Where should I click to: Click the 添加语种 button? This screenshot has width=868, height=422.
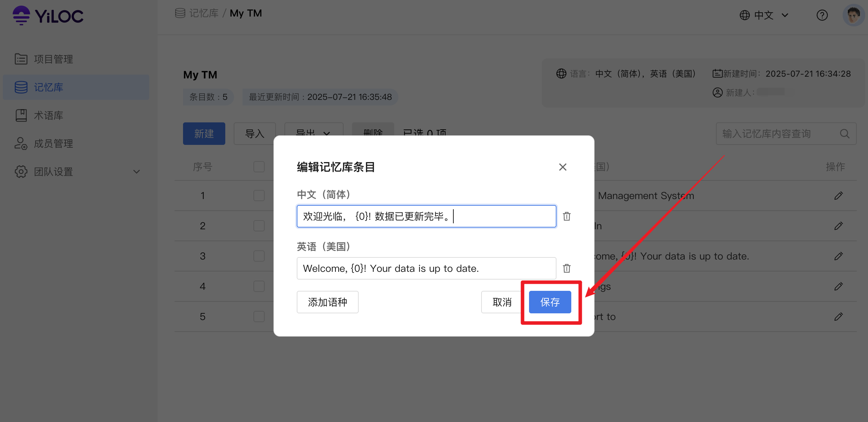pos(327,302)
